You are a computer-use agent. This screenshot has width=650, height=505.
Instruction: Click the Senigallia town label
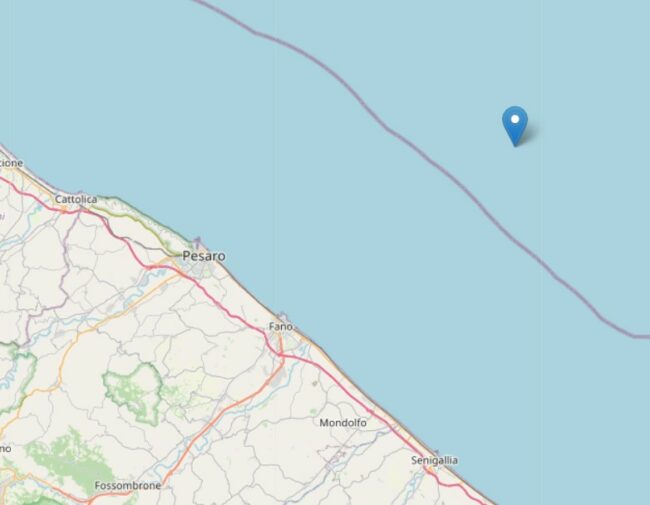pyautogui.click(x=434, y=460)
